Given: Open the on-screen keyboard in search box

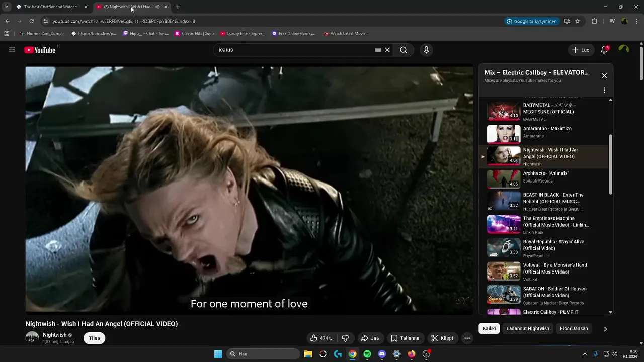Looking at the screenshot, I should point(378,50).
